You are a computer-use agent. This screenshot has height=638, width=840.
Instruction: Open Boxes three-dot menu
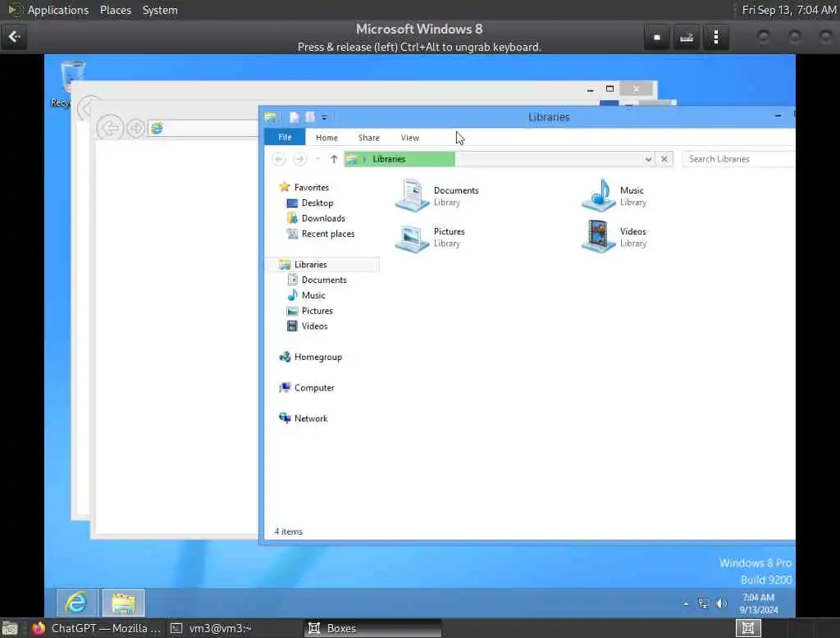716,38
